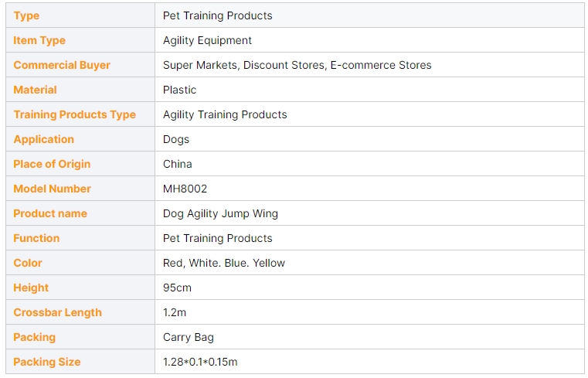This screenshot has height=378, width=588.
Task: Click the Plastic value cell
Action: click(179, 90)
